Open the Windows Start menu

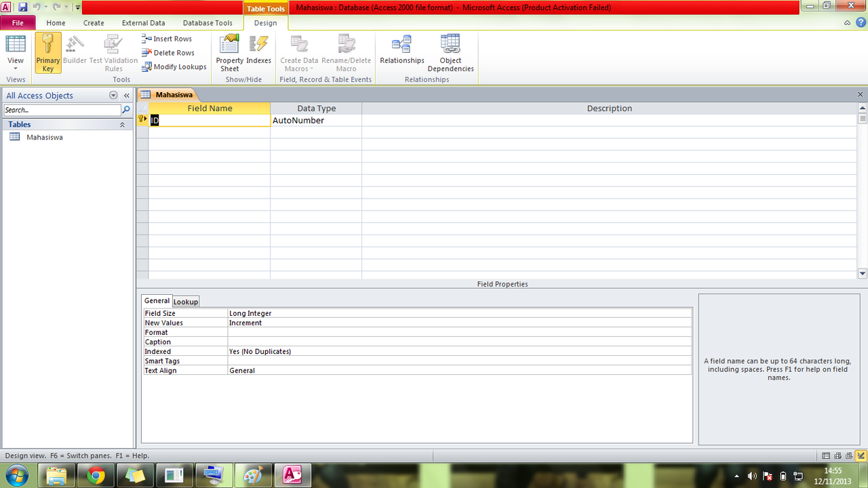pos(16,475)
